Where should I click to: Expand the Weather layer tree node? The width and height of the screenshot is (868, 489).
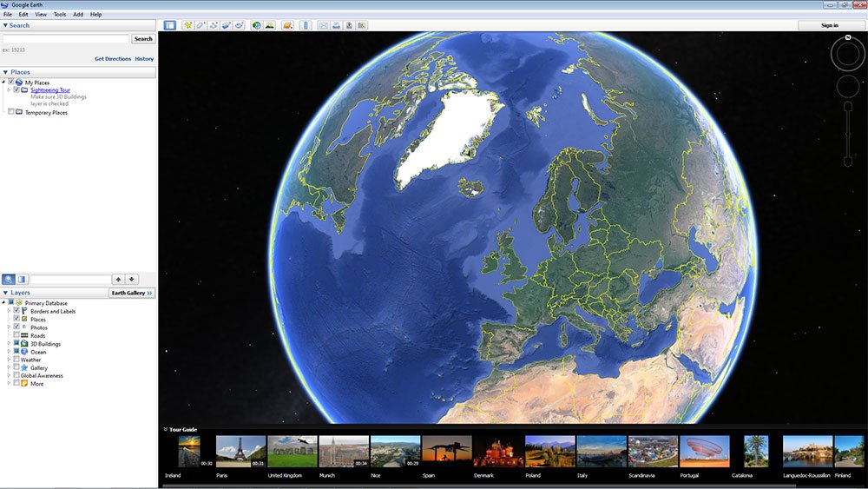[x=9, y=360]
